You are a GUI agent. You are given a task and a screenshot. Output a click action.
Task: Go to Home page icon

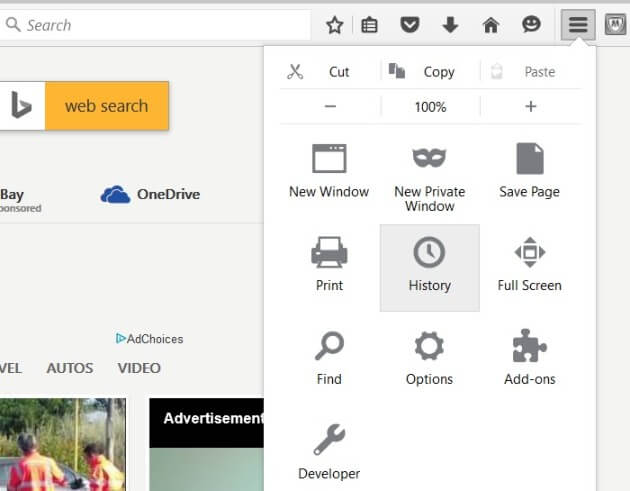pos(491,25)
